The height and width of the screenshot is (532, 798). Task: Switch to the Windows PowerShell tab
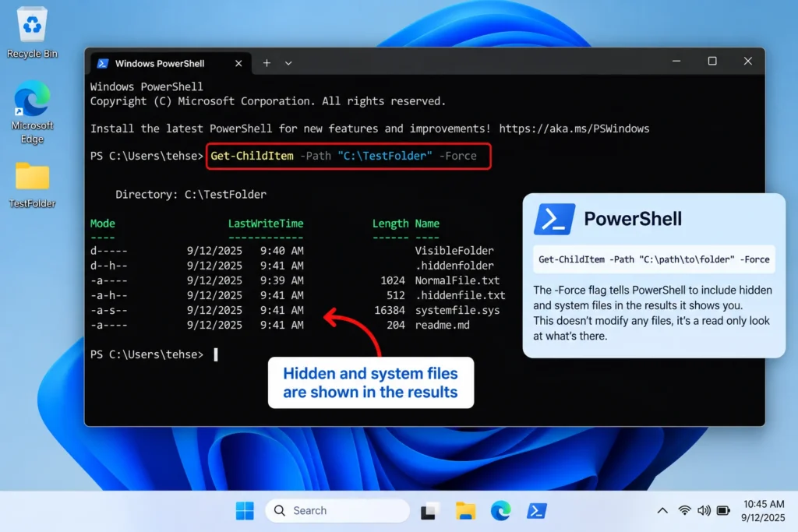point(171,64)
